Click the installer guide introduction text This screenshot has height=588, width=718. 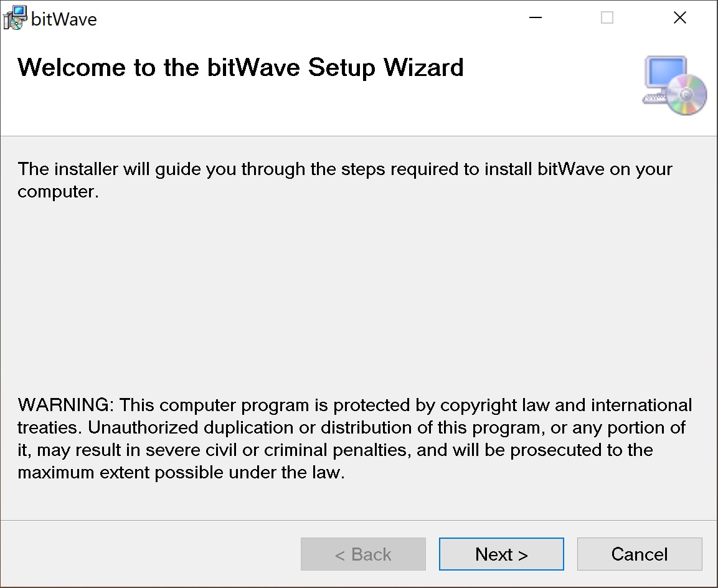click(345, 169)
